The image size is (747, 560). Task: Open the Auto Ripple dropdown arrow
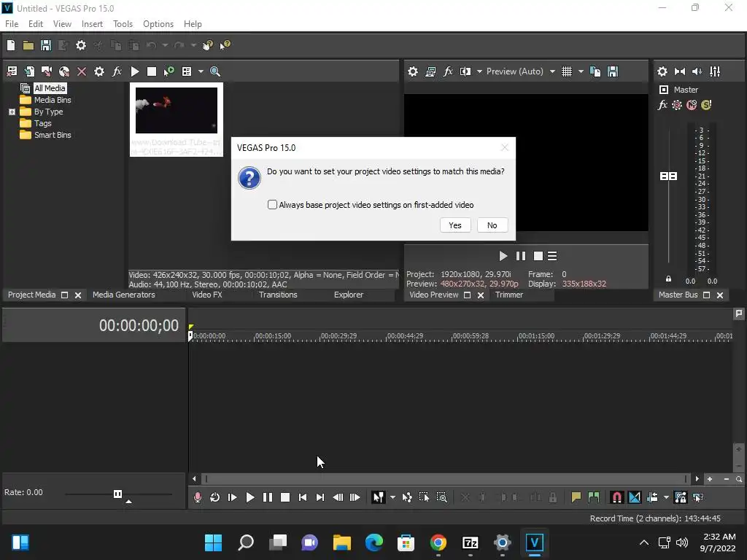tap(666, 497)
